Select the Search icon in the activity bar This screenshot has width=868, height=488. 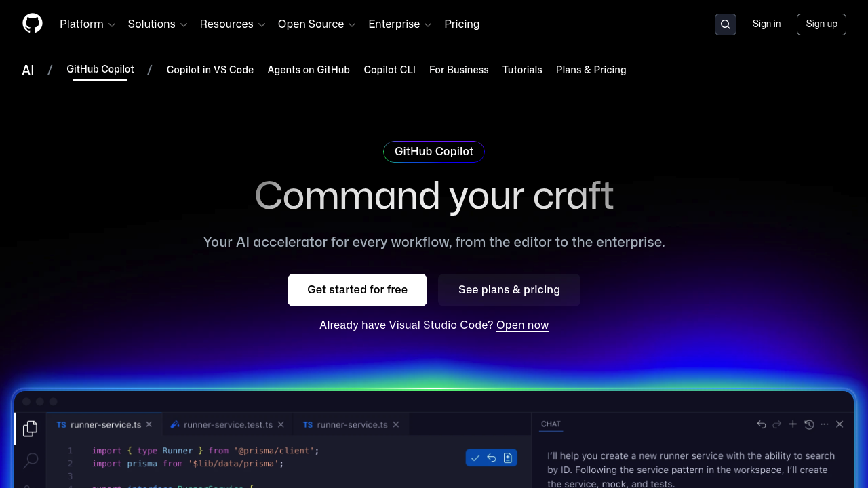point(30,460)
